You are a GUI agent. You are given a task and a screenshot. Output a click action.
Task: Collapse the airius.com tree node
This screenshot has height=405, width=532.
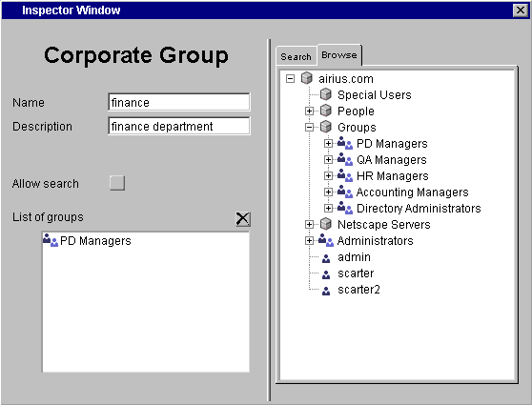pos(290,79)
